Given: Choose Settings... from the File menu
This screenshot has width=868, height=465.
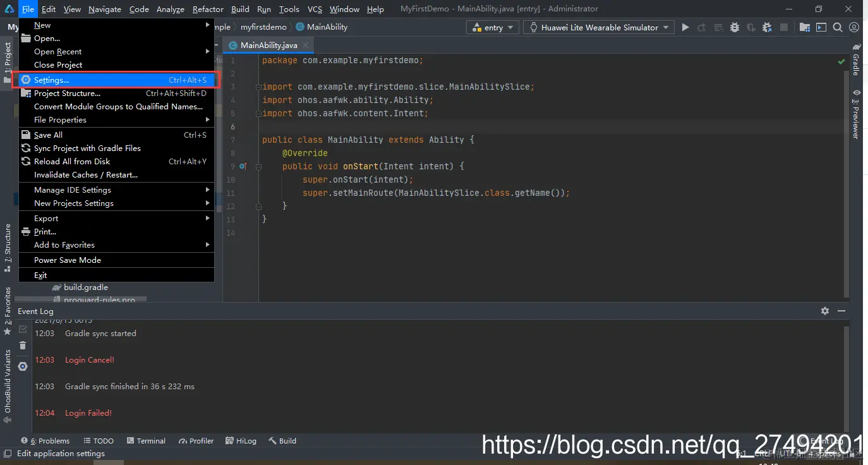Looking at the screenshot, I should click(116, 80).
